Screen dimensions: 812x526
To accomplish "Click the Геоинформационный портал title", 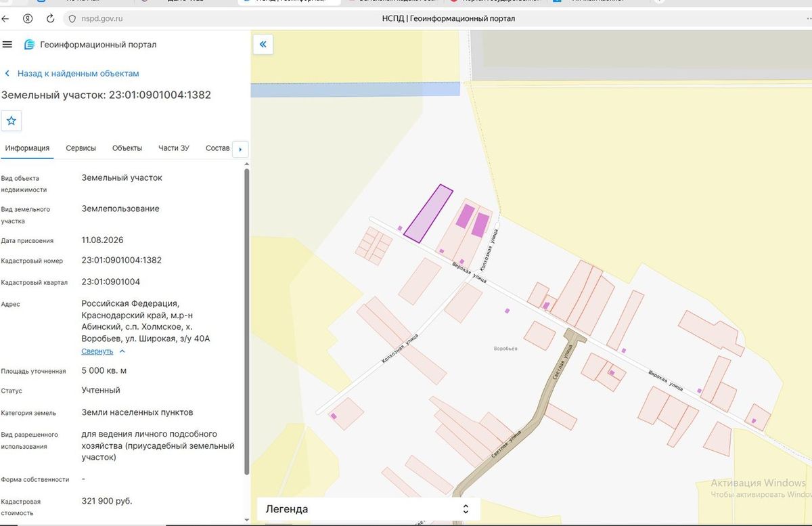I will tap(98, 45).
